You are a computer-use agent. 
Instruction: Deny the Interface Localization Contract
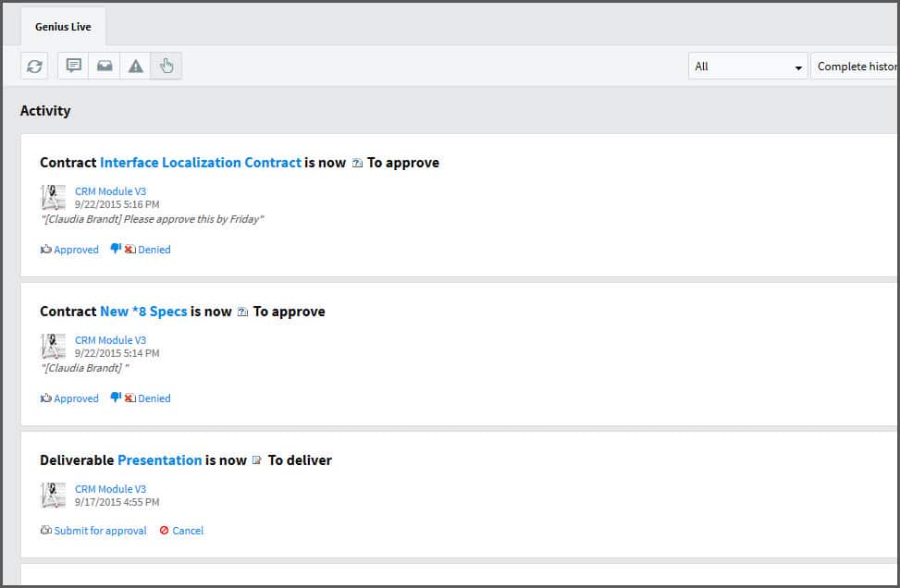(x=142, y=250)
